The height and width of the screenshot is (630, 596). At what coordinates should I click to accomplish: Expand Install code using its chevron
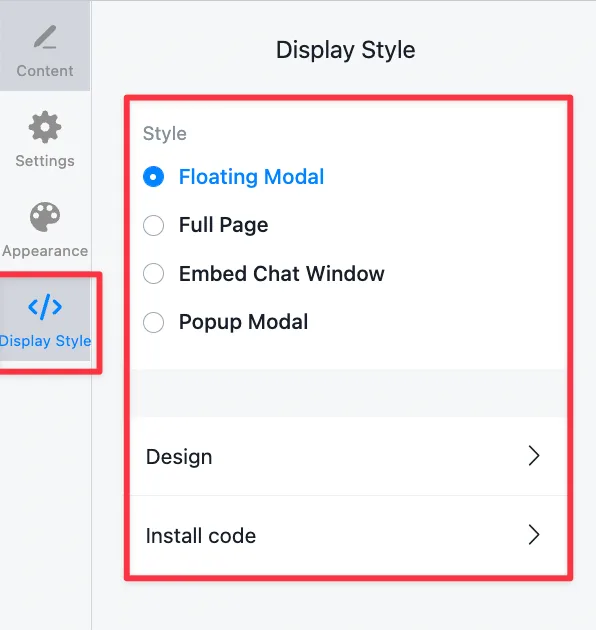point(534,534)
